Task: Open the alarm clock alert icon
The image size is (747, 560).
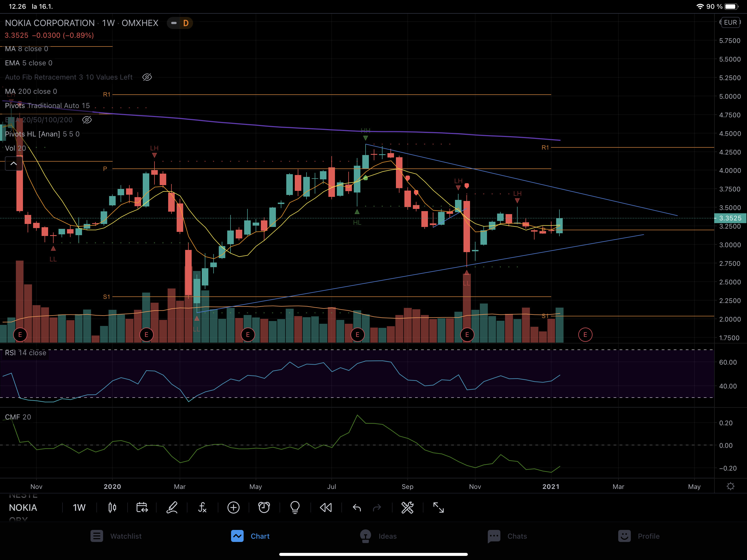Action: click(264, 507)
